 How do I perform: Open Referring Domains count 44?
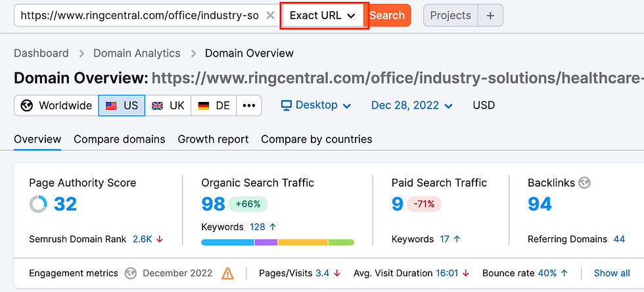click(x=619, y=239)
